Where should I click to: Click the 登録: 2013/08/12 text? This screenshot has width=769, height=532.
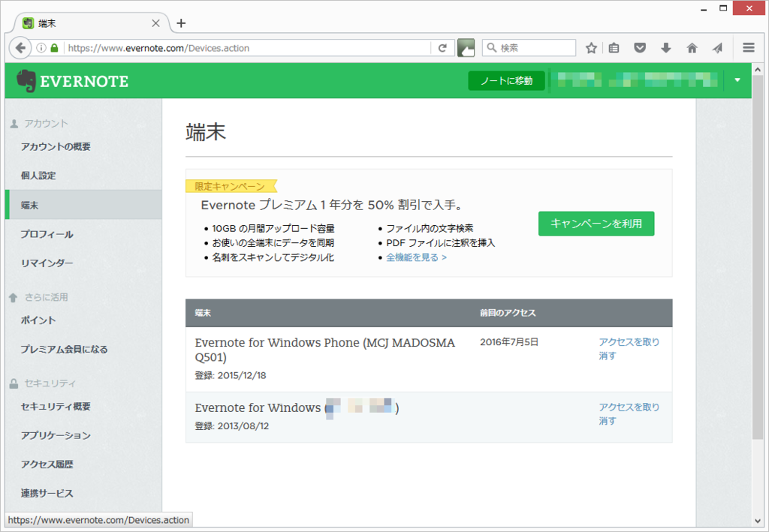(232, 425)
